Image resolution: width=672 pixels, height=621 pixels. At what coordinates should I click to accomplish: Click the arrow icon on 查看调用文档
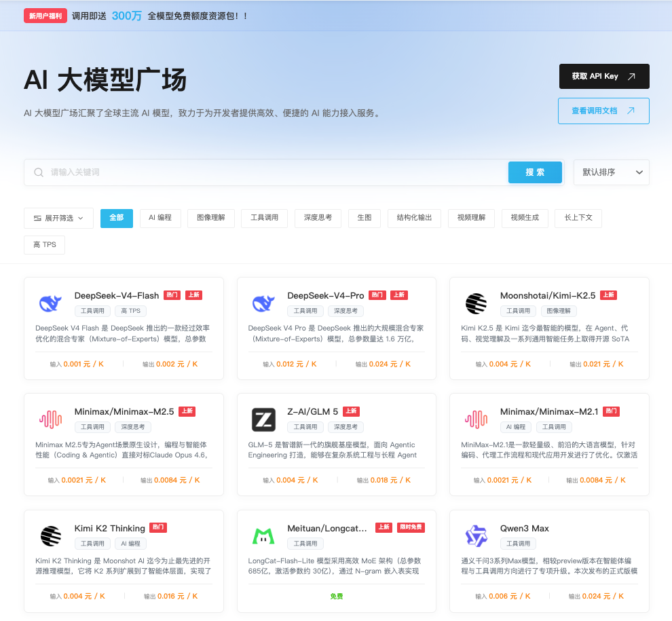coord(631,111)
